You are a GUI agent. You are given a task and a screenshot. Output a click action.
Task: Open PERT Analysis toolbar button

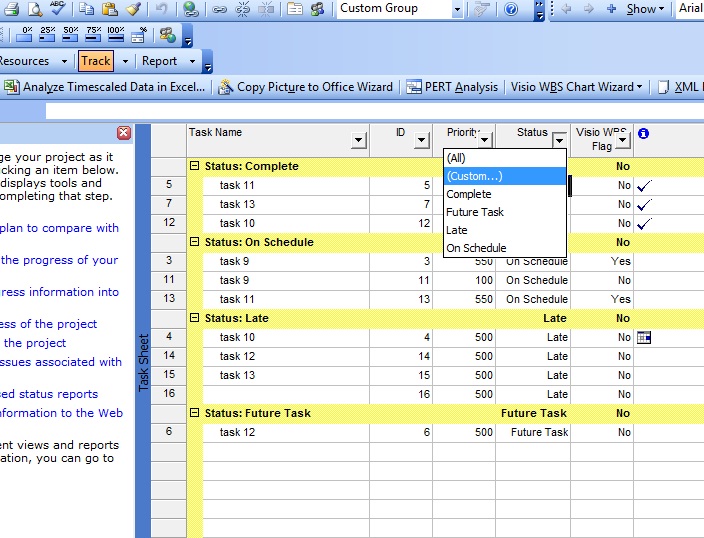pyautogui.click(x=452, y=87)
